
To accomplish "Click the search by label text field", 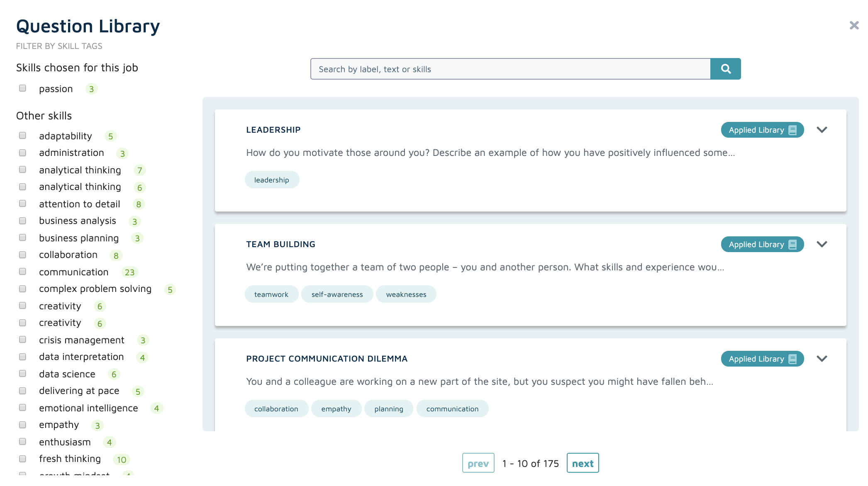I will pyautogui.click(x=510, y=69).
